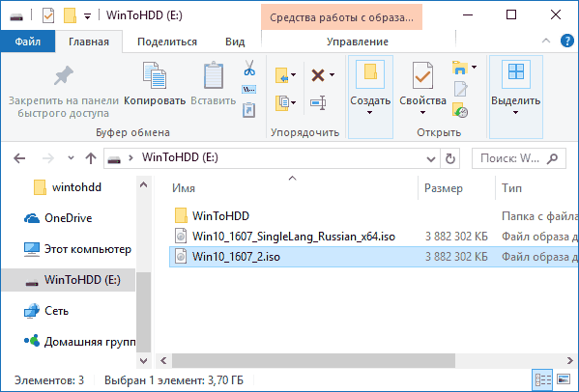This screenshot has width=579, height=392.
Task: Select wintohdd folder in navigation pane
Action: point(68,187)
